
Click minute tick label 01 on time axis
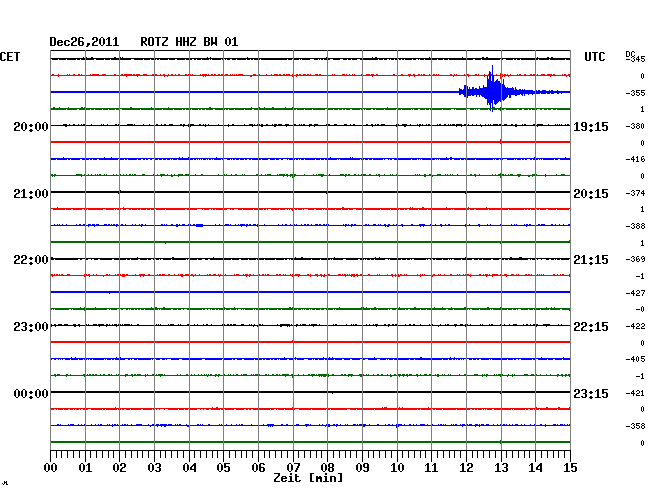[x=85, y=468]
